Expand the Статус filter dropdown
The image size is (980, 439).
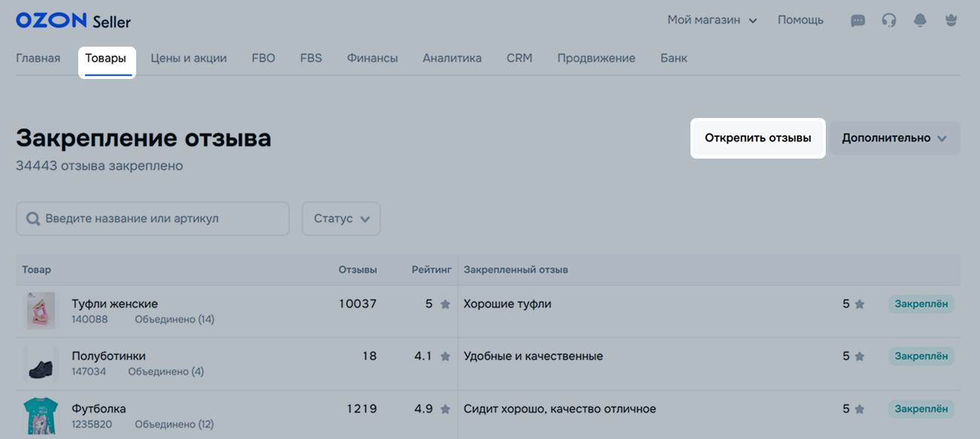(x=341, y=219)
